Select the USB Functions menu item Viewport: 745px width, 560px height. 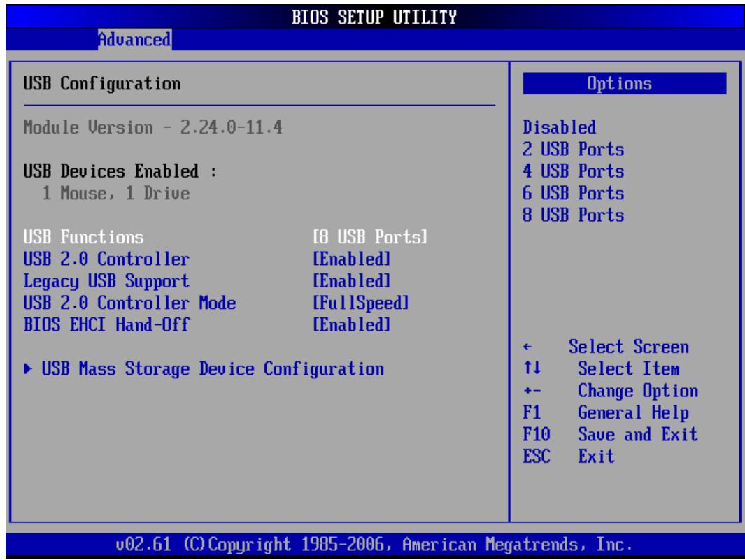[x=83, y=237]
